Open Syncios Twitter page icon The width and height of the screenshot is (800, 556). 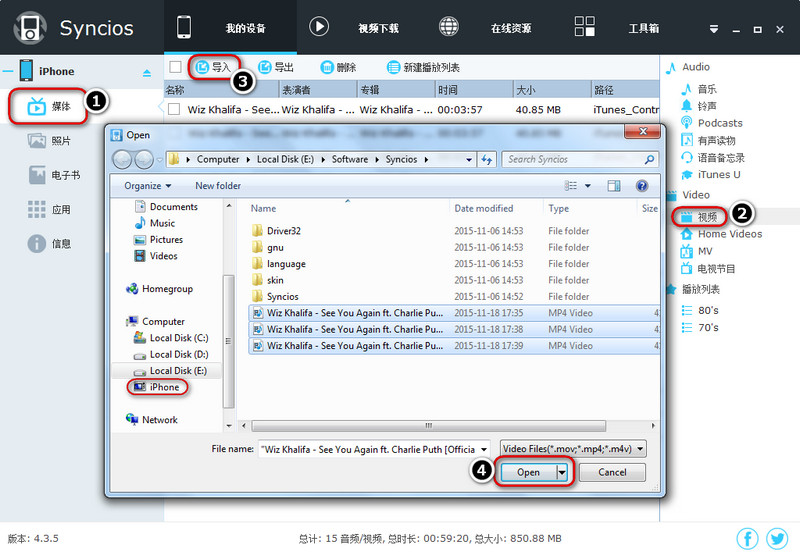pos(777,539)
